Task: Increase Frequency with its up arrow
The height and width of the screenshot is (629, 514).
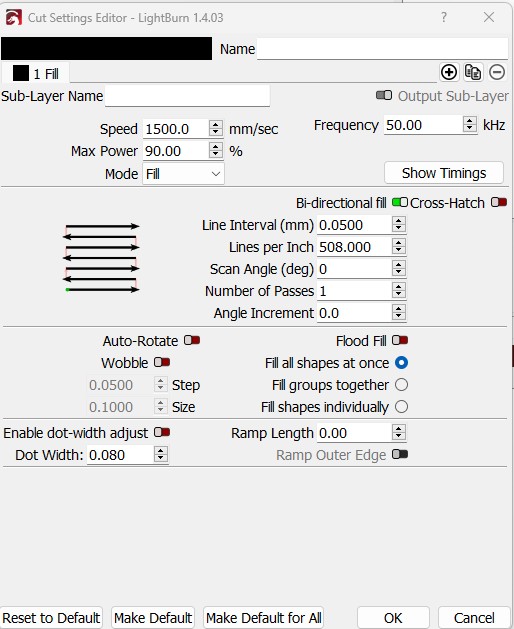Action: (x=469, y=120)
